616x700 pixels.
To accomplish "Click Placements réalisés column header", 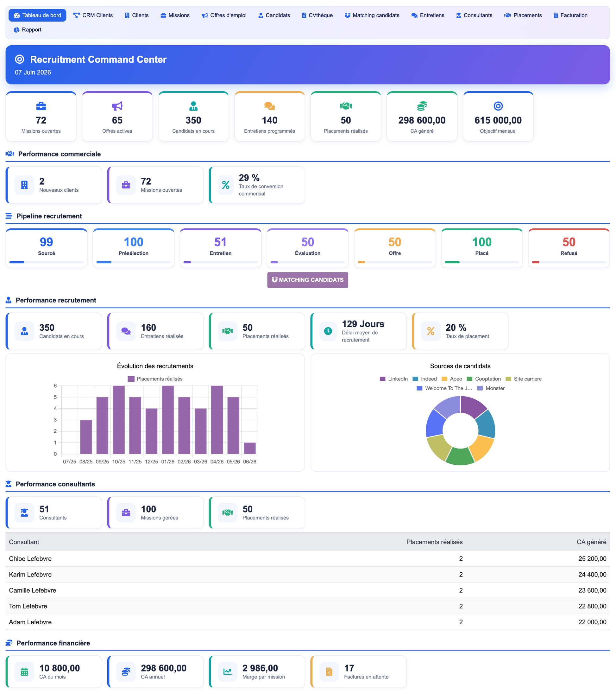I will (434, 542).
